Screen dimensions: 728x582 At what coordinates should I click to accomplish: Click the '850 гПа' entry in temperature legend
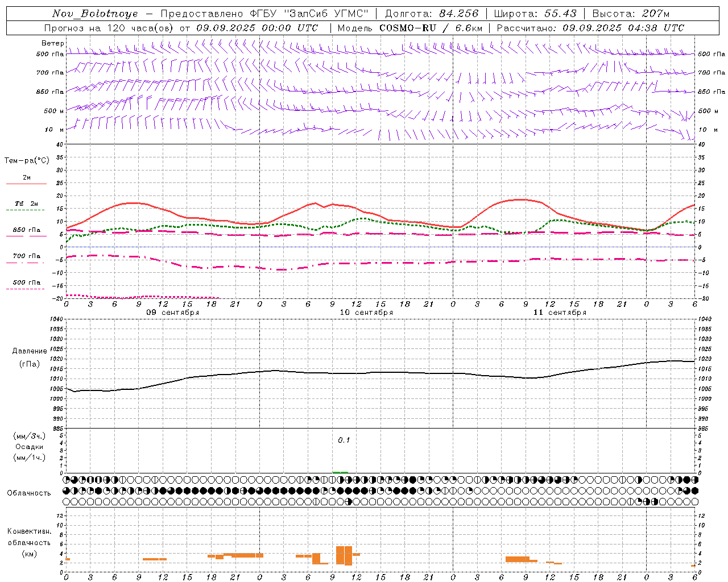[x=26, y=230]
